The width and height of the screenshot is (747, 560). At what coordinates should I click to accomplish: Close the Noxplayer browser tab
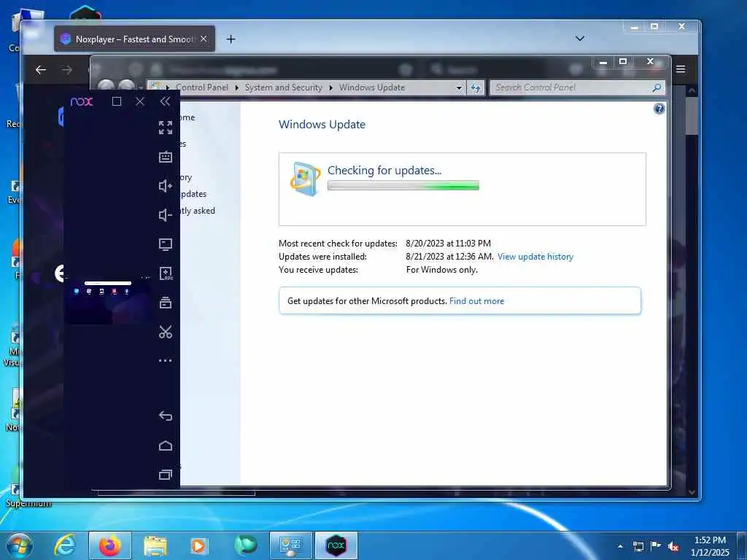204,39
